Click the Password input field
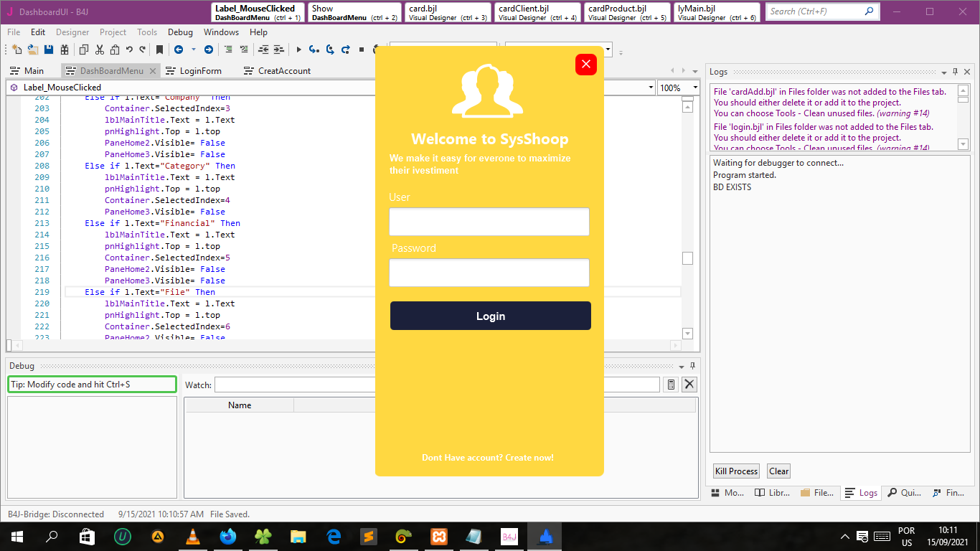This screenshot has width=980, height=551. [489, 273]
